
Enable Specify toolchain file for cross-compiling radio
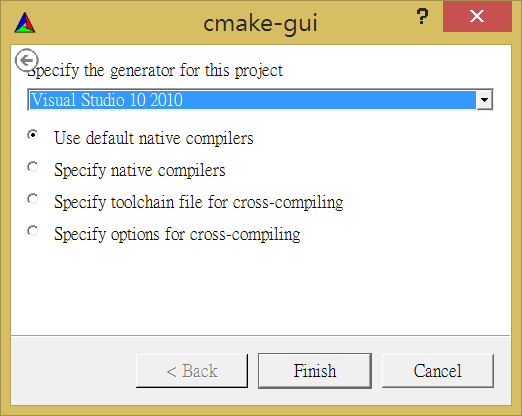click(33, 199)
